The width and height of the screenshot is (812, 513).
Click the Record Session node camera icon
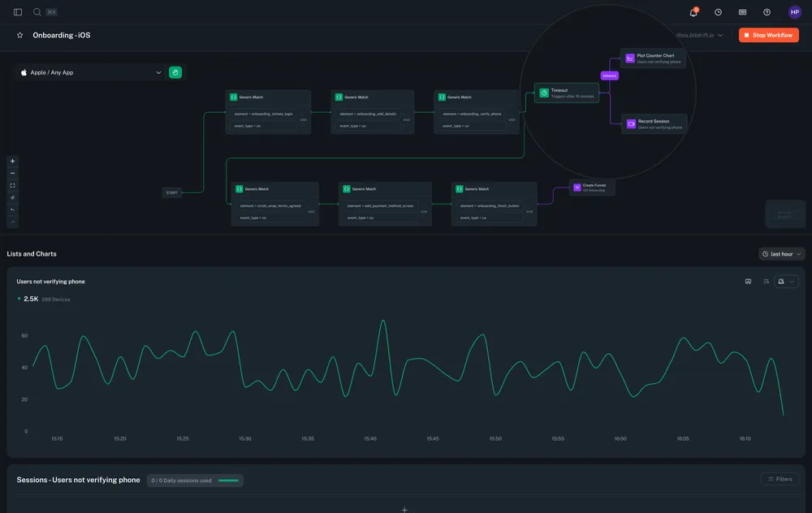631,123
